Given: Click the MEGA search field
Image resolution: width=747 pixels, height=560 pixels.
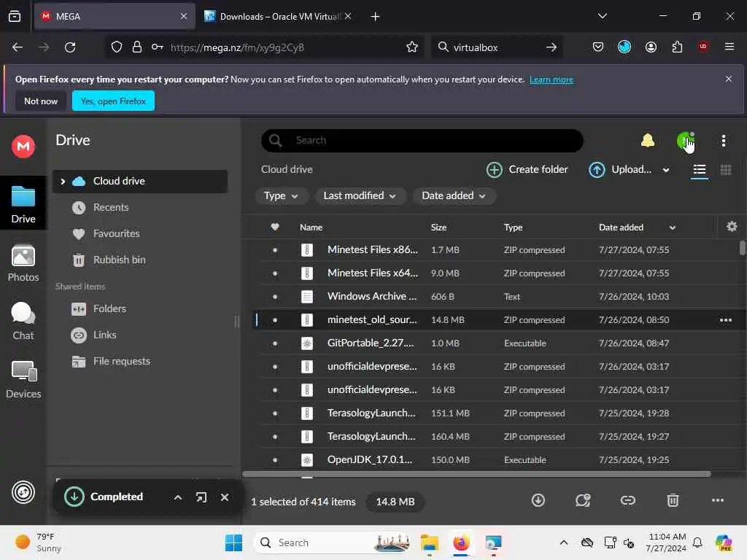Looking at the screenshot, I should pos(422,141).
